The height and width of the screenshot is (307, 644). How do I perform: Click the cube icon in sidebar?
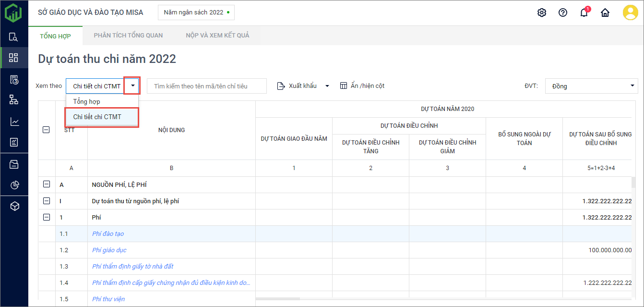click(14, 206)
